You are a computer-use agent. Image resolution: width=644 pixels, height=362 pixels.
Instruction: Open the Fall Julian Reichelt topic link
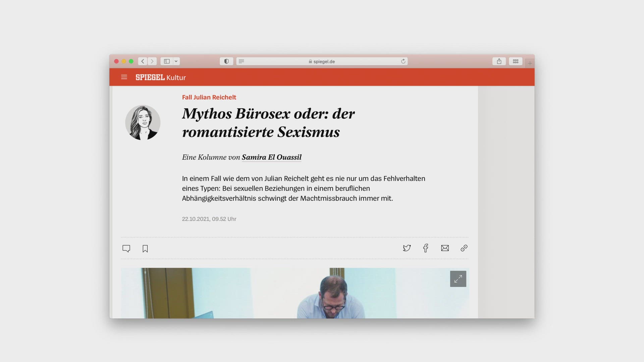tap(209, 97)
